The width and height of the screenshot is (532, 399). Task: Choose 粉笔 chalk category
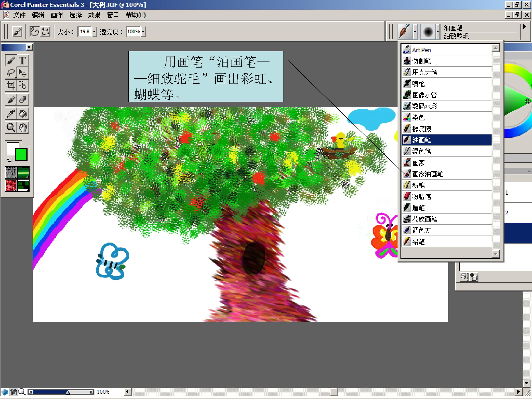pos(447,185)
